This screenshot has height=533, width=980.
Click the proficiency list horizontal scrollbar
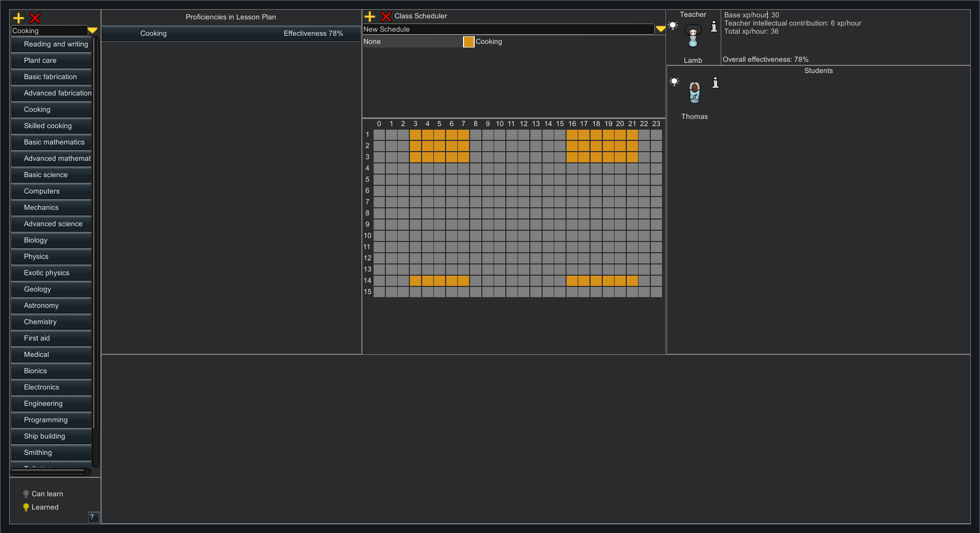(x=48, y=472)
